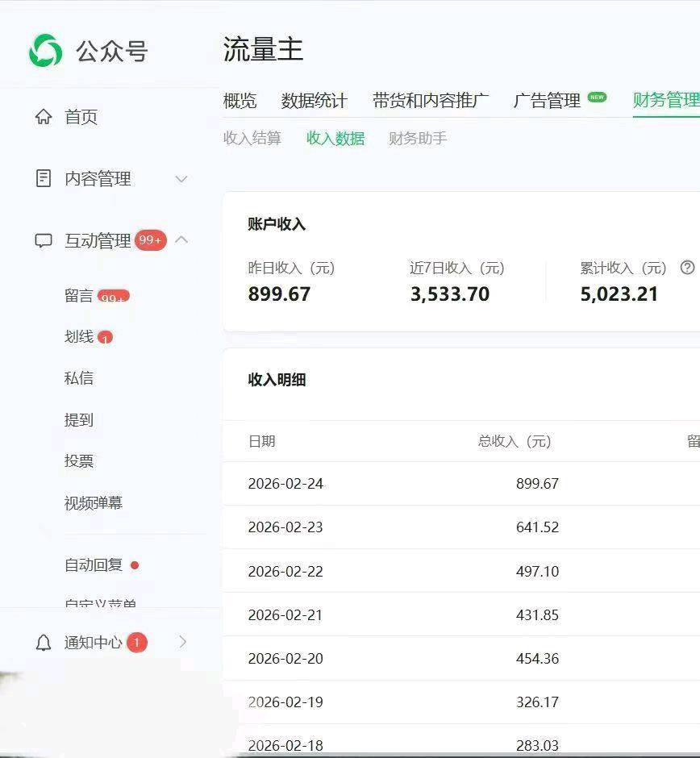Click the bell icon for 通知中心

[44, 643]
